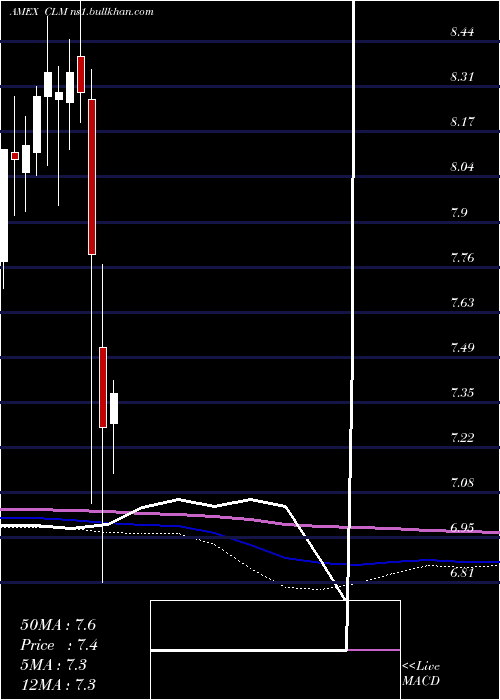Click the <<Live MACD label
This screenshot has width=500, height=700.
pos(421,673)
